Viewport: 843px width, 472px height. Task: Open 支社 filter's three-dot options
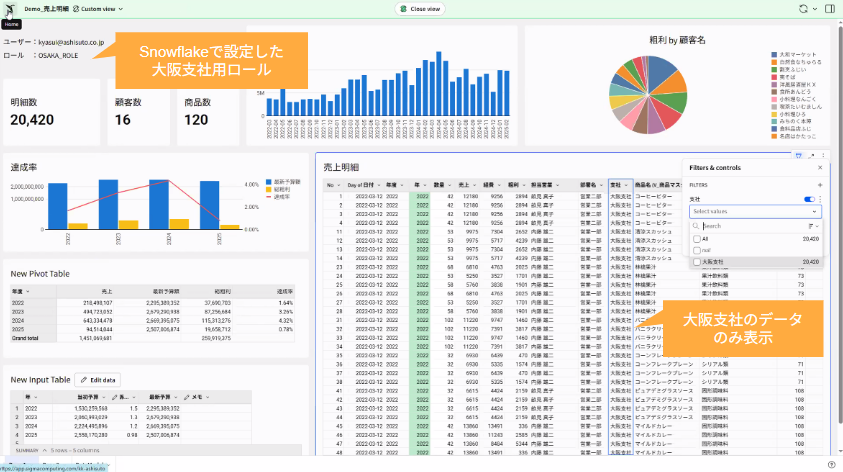pos(820,199)
